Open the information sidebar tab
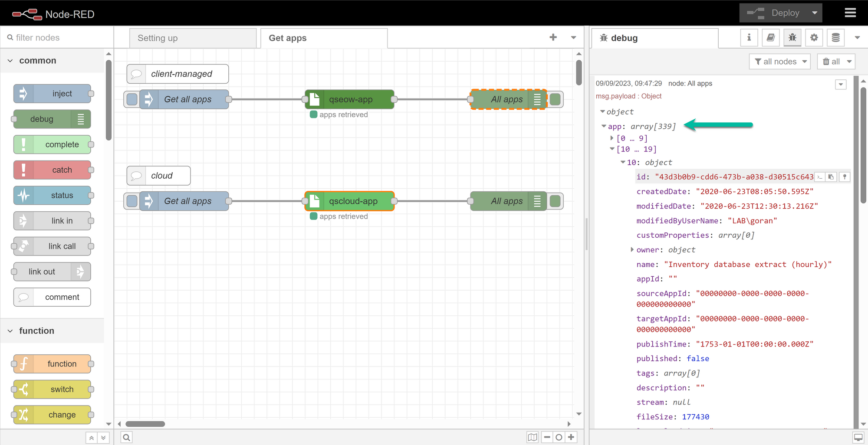The width and height of the screenshot is (868, 445). click(x=749, y=38)
